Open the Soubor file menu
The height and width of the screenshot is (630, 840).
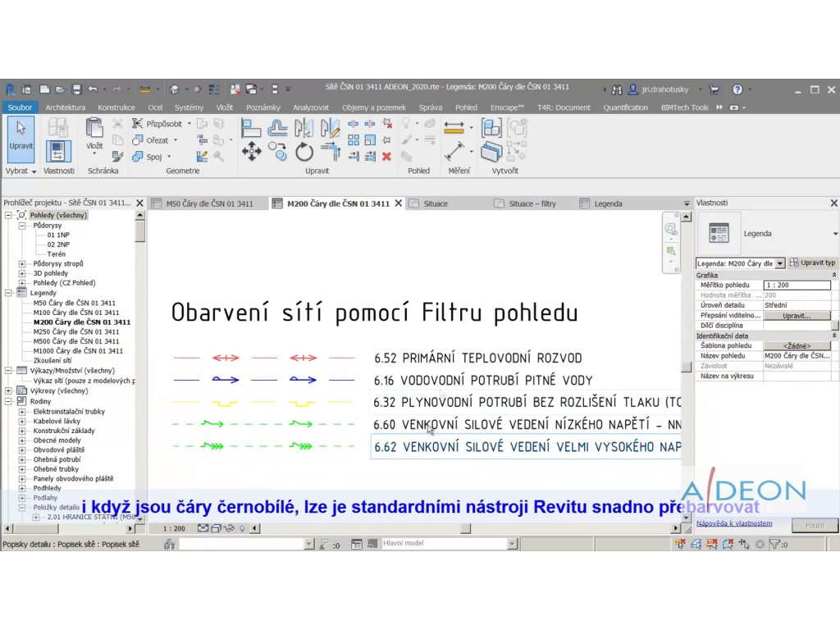tap(20, 107)
